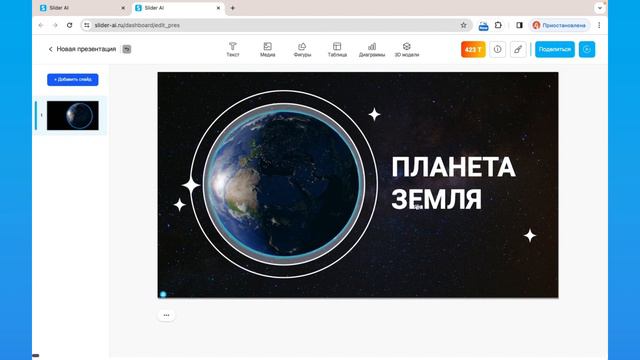
Task: Open the browser extensions puzzle icon
Action: (x=498, y=25)
